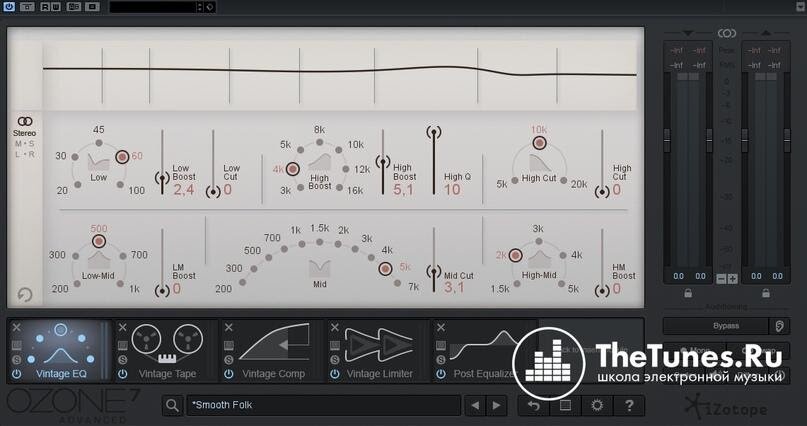The height and width of the screenshot is (426, 807).
Task: Solo the Vintage Limiter module
Action: click(335, 360)
